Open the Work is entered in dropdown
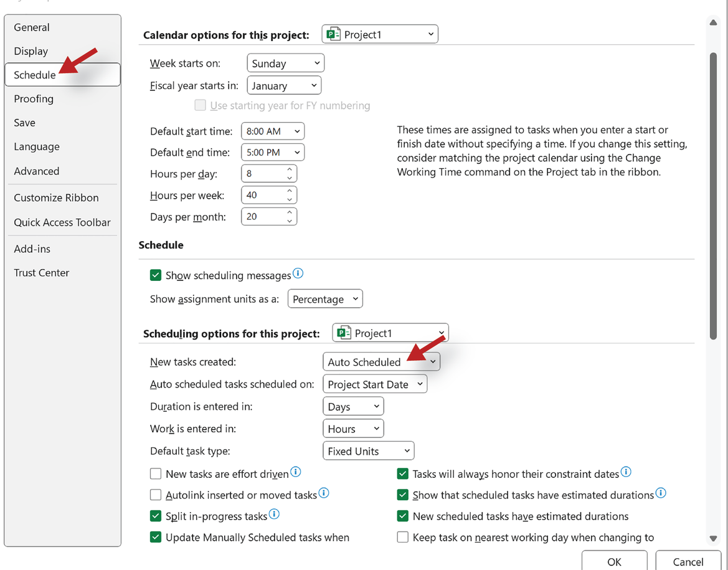This screenshot has height=570, width=728. (x=353, y=429)
